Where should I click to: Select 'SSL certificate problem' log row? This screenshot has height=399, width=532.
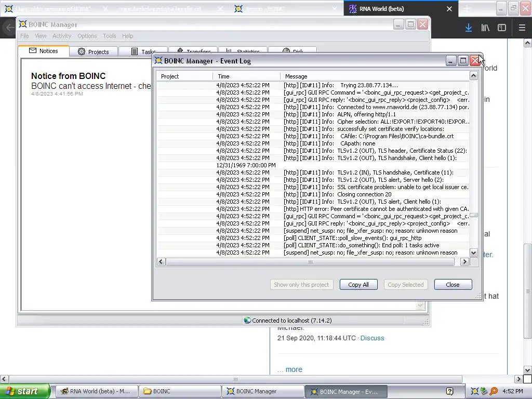pos(313,187)
